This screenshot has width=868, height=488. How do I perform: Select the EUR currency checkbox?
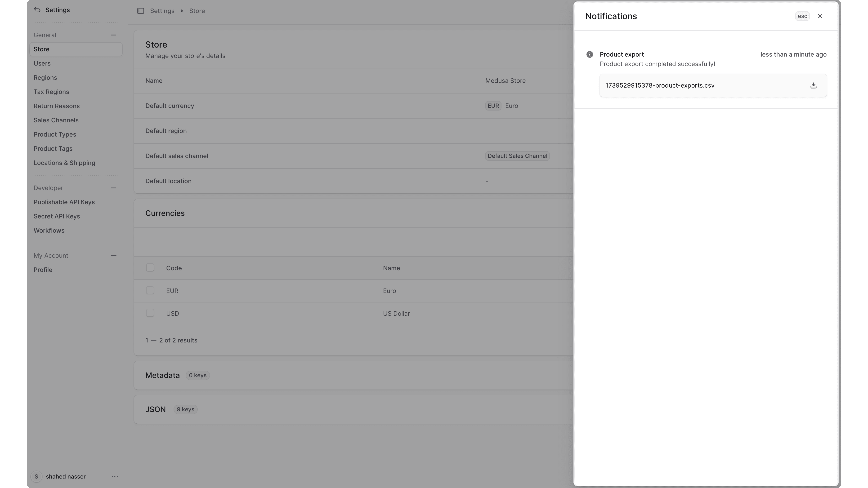(x=150, y=290)
